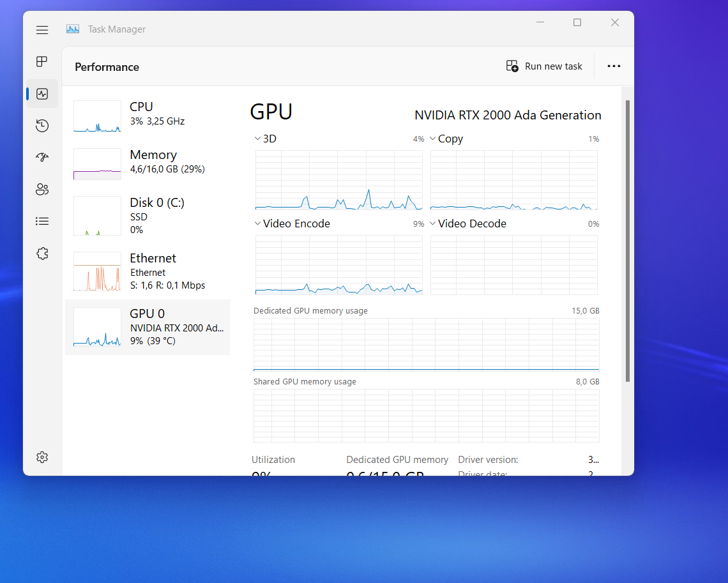728x583 pixels.
Task: Click the Driver version label
Action: [488, 460]
